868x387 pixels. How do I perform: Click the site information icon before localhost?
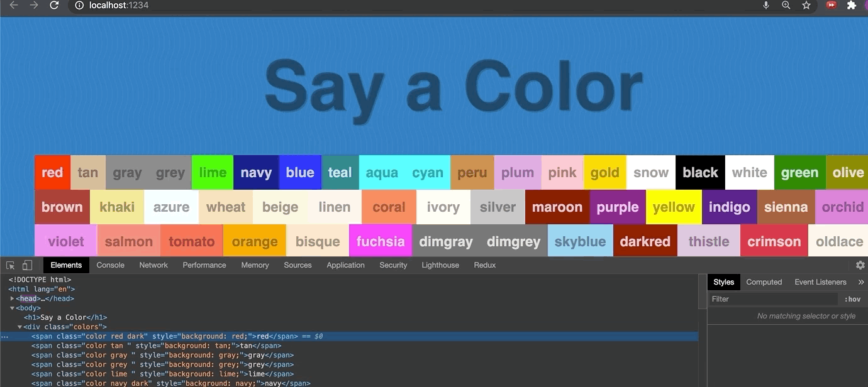(79, 6)
